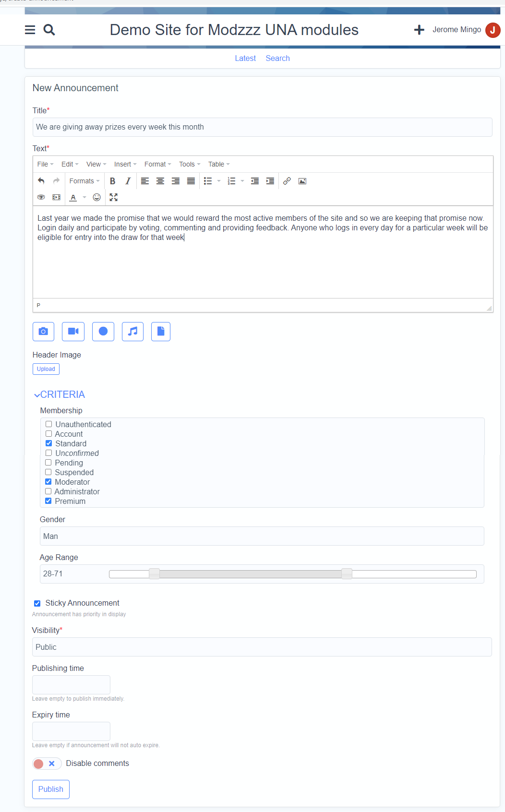This screenshot has width=505, height=812.
Task: Toggle fullscreen editor mode
Action: click(113, 197)
